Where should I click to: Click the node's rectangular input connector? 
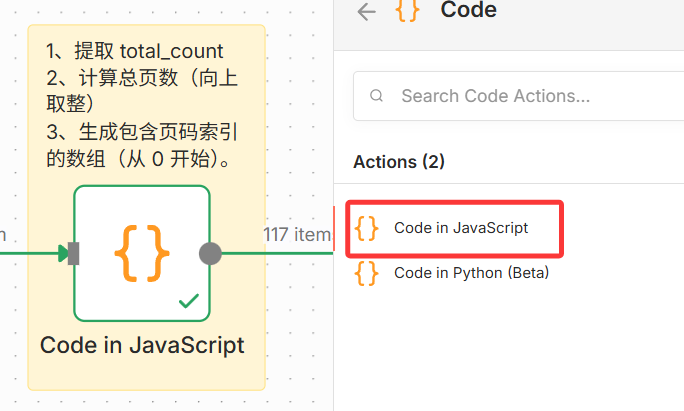(73, 253)
